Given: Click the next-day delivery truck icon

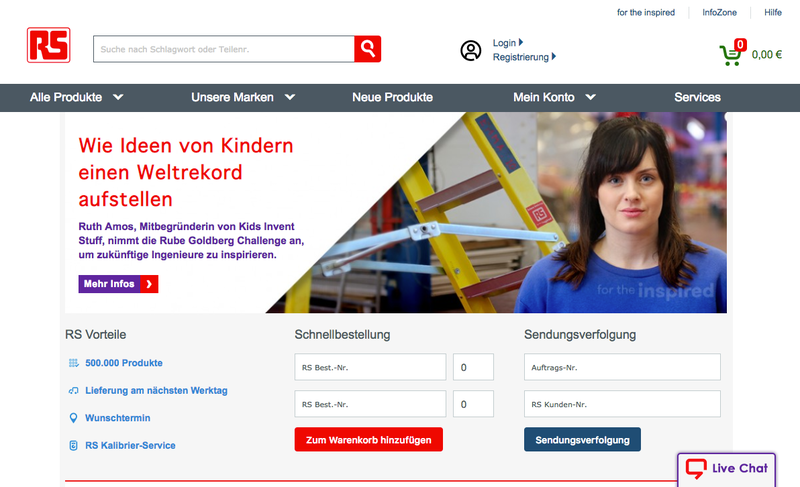Looking at the screenshot, I should coord(73,391).
